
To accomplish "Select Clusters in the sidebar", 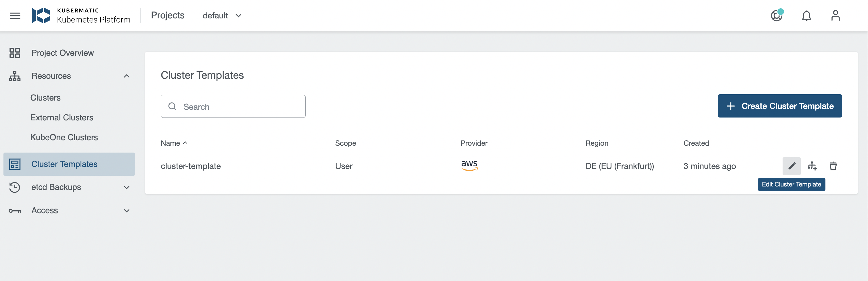I will (x=45, y=98).
